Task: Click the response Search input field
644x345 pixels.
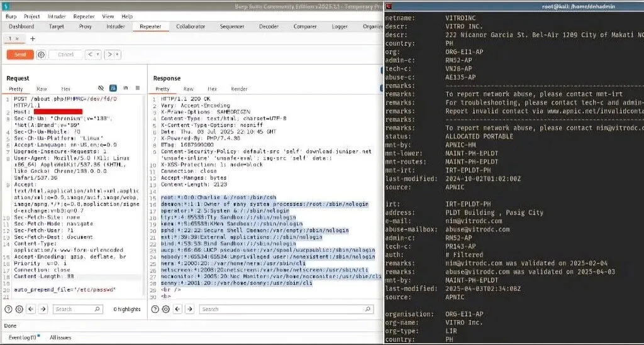Action: tap(286, 309)
